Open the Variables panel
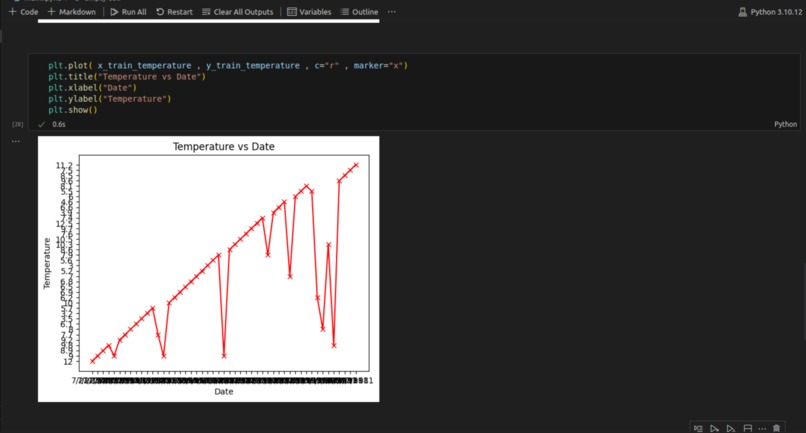Image resolution: width=806 pixels, height=433 pixels. pyautogui.click(x=309, y=12)
